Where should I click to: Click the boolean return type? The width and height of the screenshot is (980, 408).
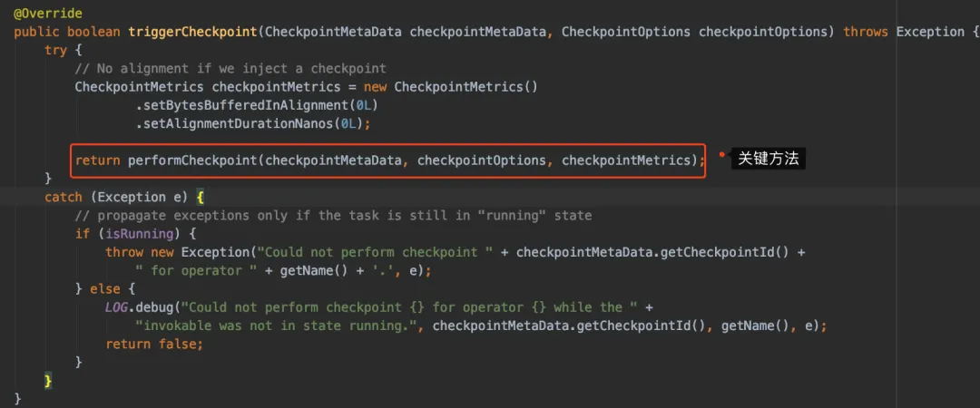93,32
